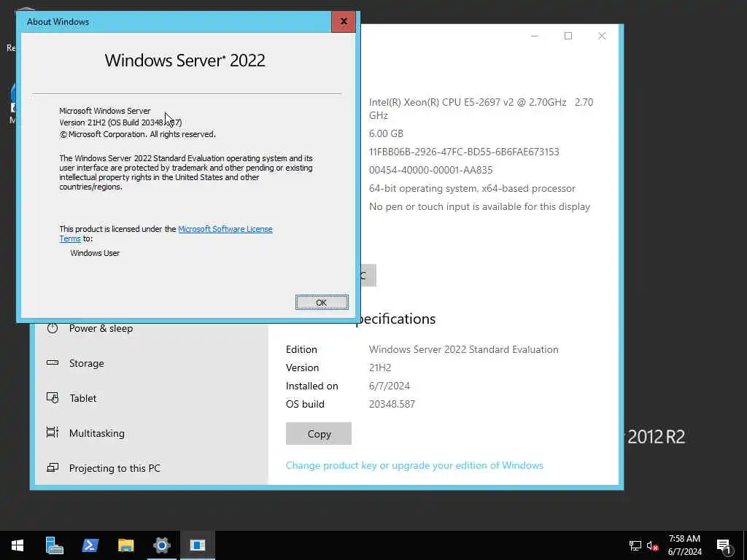The height and width of the screenshot is (560, 747).
Task: Click the OS build value 20348.587
Action: 392,404
